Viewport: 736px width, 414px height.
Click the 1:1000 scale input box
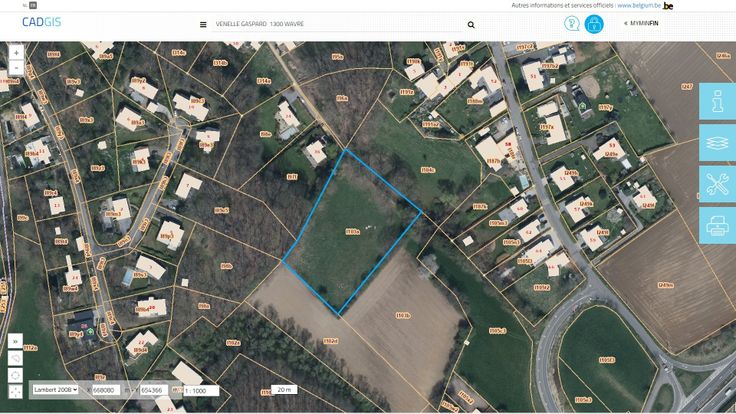pyautogui.click(x=201, y=391)
